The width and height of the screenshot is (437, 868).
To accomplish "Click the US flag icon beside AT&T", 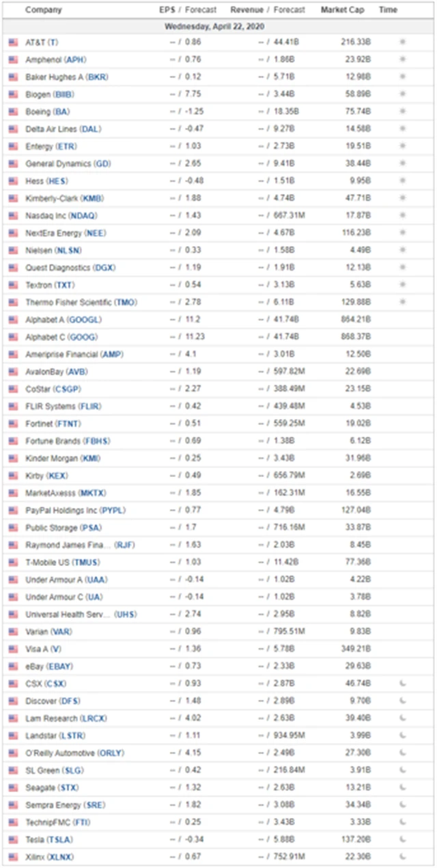I will pyautogui.click(x=13, y=42).
